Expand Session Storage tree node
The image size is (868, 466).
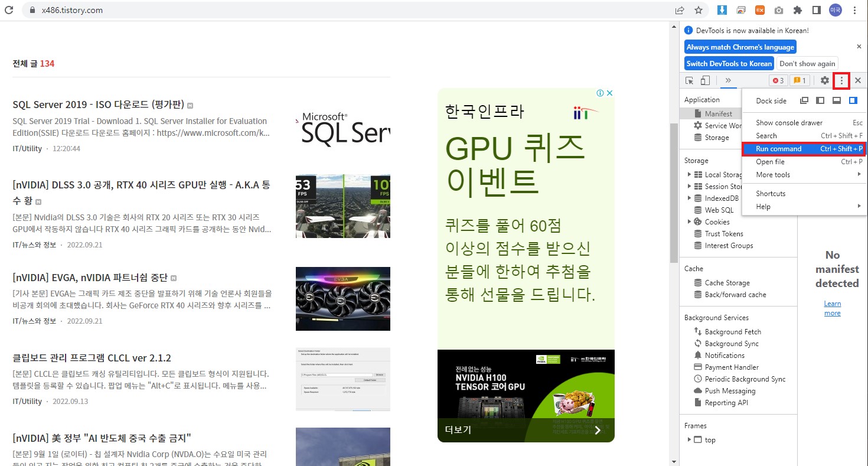click(689, 187)
